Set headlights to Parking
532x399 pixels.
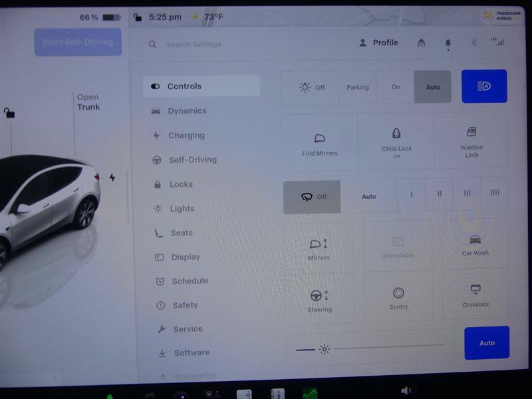point(357,87)
